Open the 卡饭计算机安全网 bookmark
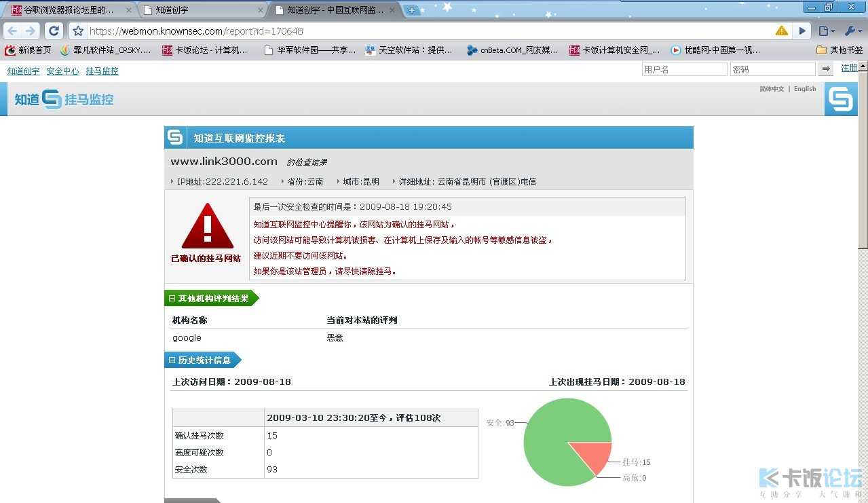 point(615,50)
